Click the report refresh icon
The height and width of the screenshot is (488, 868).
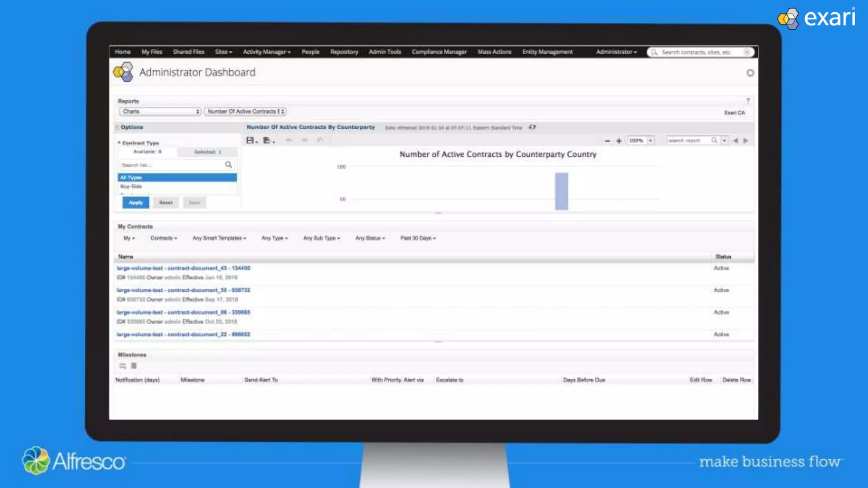(x=532, y=127)
